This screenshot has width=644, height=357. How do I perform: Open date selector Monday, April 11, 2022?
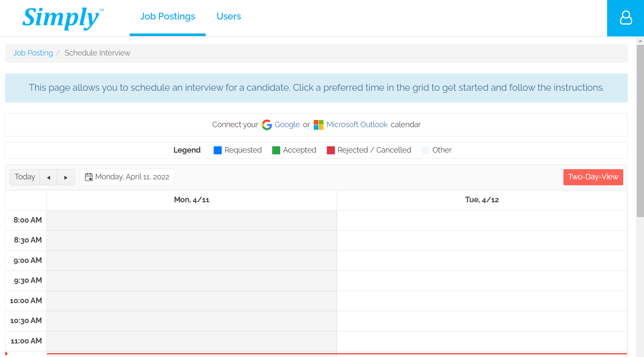coord(127,177)
